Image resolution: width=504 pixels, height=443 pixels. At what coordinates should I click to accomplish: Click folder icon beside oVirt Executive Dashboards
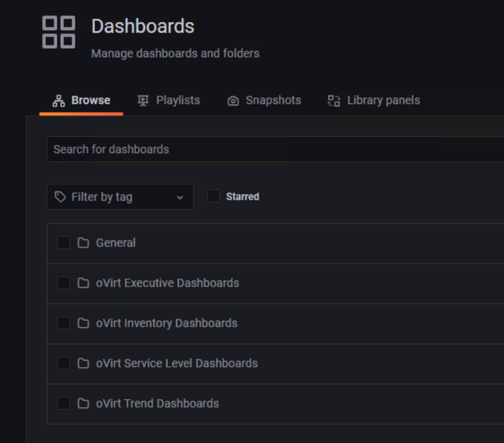[x=83, y=283]
